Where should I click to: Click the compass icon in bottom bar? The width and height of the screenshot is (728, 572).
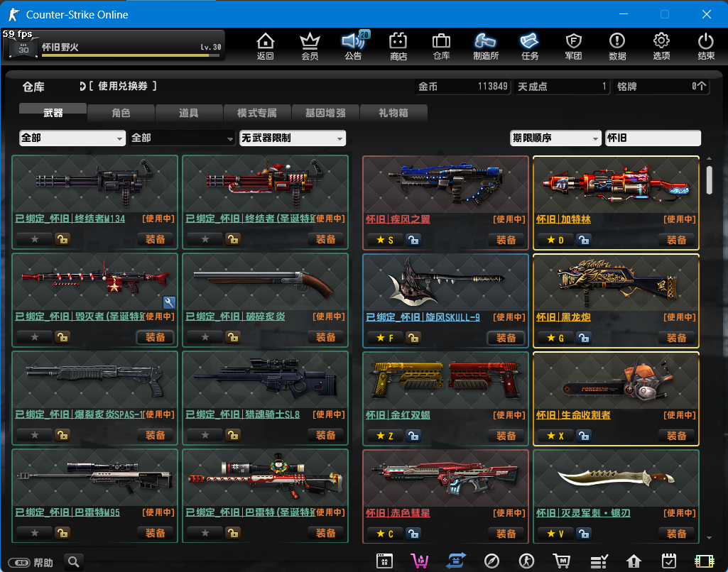point(491,561)
